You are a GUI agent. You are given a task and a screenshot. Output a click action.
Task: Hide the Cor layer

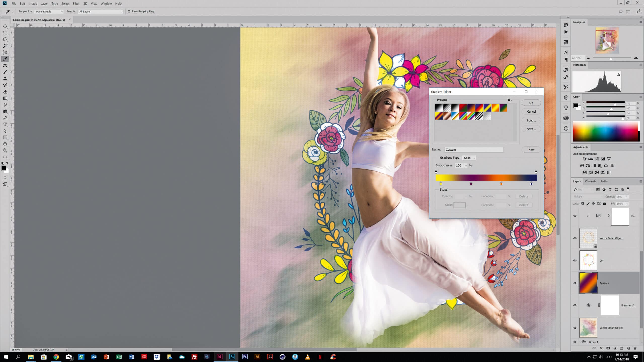(x=575, y=261)
